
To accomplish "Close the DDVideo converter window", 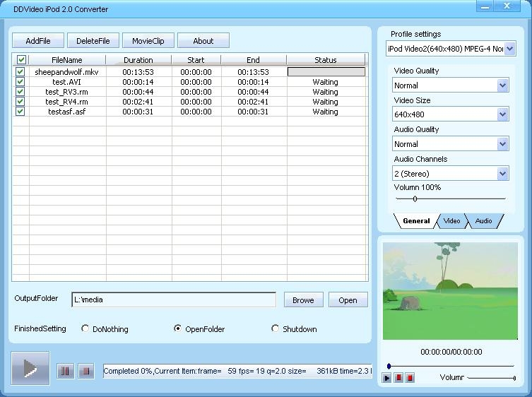I will pyautogui.click(x=507, y=6).
